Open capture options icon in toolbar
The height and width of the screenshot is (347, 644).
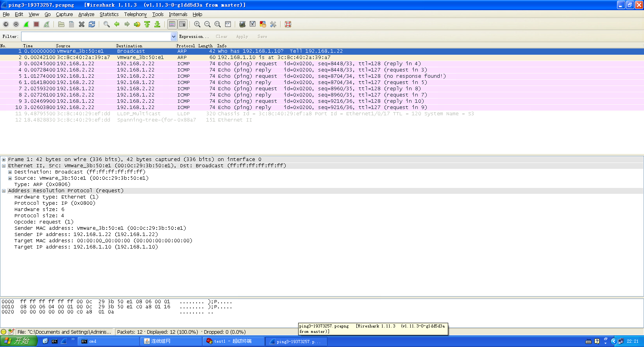pyautogui.click(x=16, y=24)
